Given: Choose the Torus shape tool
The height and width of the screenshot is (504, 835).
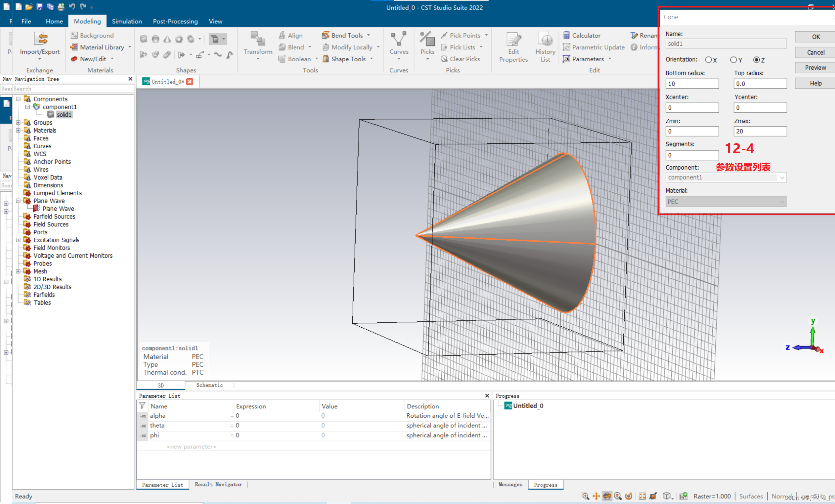Looking at the screenshot, I should coord(179,39).
